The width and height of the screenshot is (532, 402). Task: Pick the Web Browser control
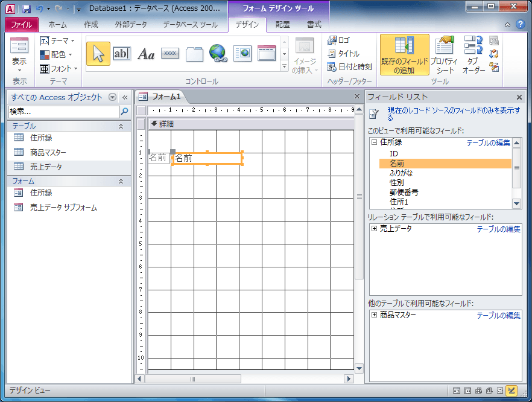pyautogui.click(x=242, y=54)
